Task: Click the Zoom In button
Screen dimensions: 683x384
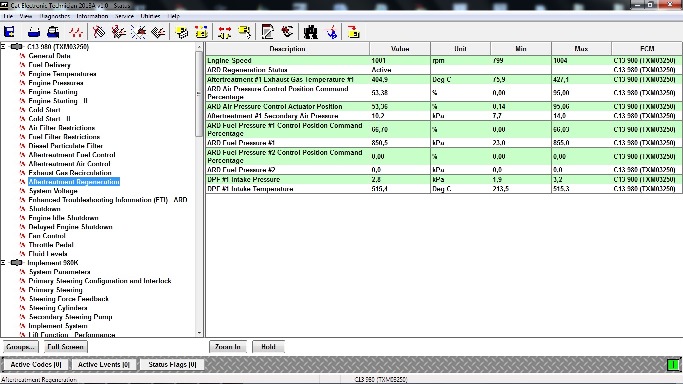Action: click(x=228, y=347)
